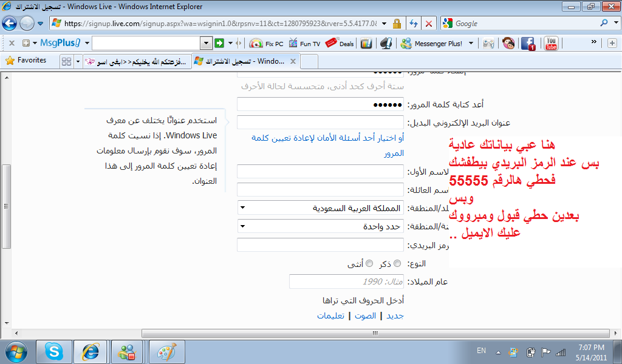Viewport: 622px width, 364px height.
Task: Expand the Messenger Plus! toolbar menu
Action: pos(471,43)
